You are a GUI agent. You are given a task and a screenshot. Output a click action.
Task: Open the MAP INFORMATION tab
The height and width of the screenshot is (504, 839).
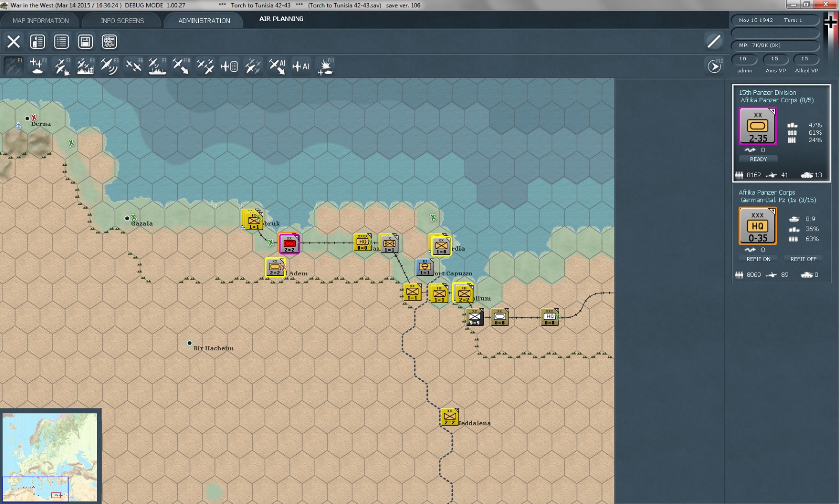[40, 21]
